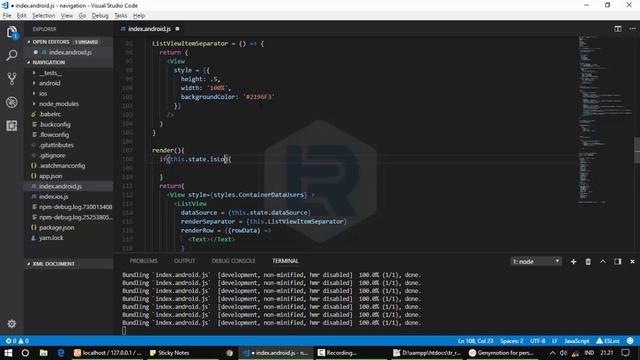Close the terminal panel
This screenshot has height=360, width=640.
pyautogui.click(x=632, y=261)
